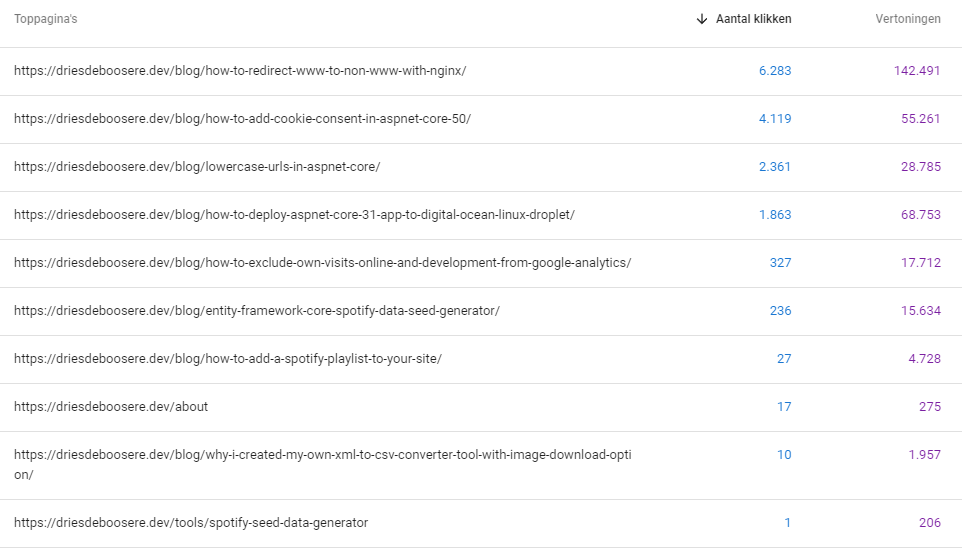Open the add-a-spotify-playlist-to-your-site row
Image resolution: width=962 pixels, height=553 pixels.
pyautogui.click(x=481, y=359)
